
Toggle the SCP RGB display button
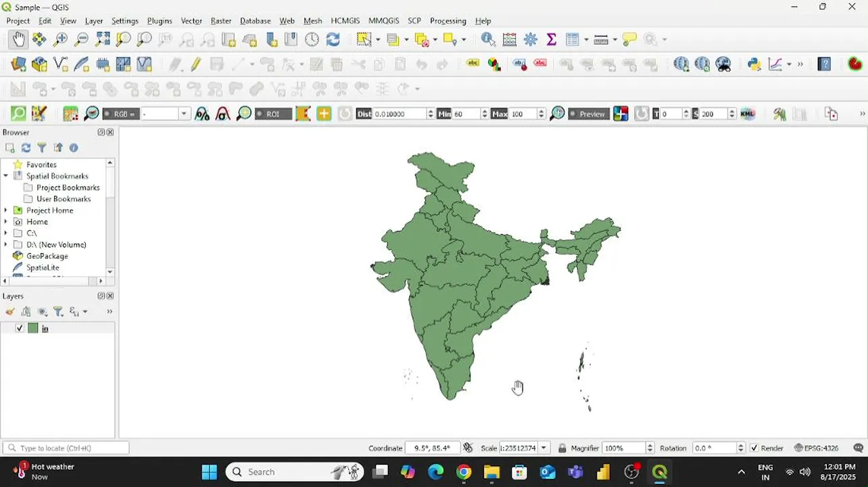(x=120, y=114)
